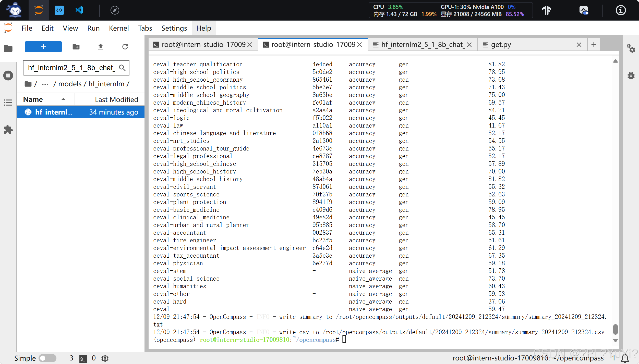639x364 pixels.
Task: Open the Kernel menu
Action: [x=119, y=28]
